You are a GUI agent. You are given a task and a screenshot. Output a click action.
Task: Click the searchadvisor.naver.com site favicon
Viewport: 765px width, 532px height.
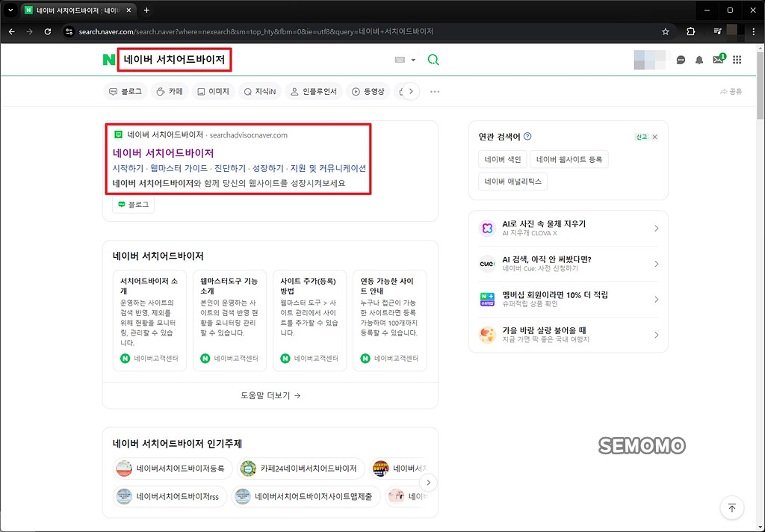[x=118, y=134]
